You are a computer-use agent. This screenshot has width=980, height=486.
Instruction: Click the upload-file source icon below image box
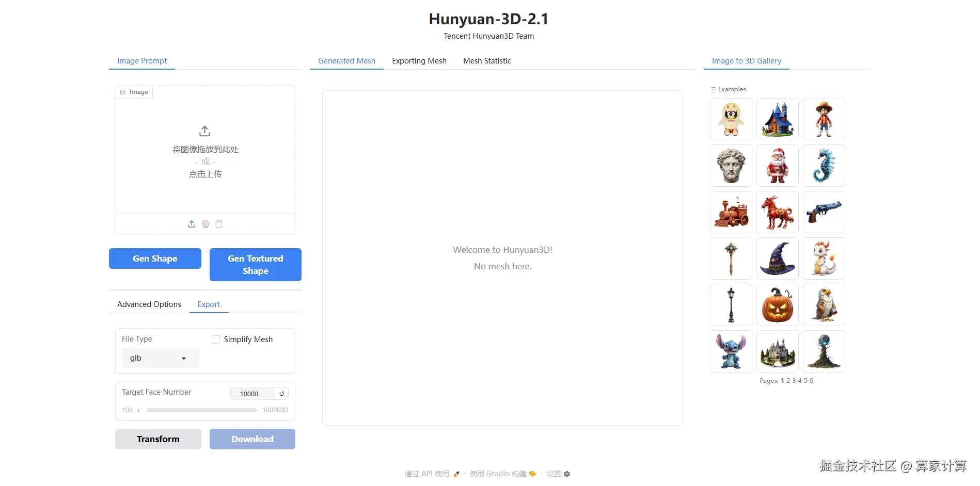coord(192,224)
